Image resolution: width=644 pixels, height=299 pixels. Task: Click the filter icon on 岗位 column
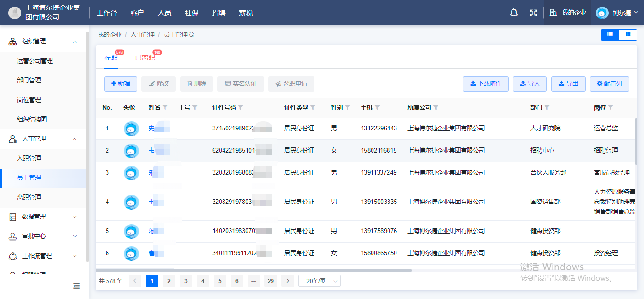[611, 108]
